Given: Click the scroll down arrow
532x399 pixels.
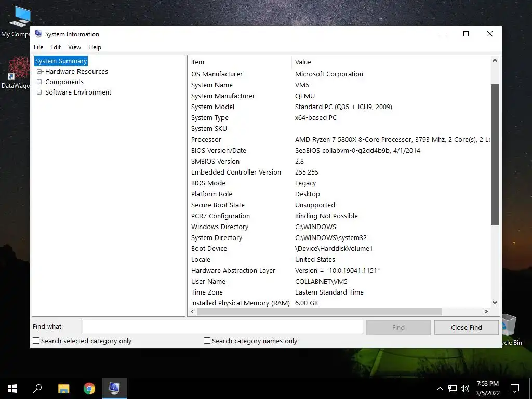Looking at the screenshot, I should click(495, 303).
